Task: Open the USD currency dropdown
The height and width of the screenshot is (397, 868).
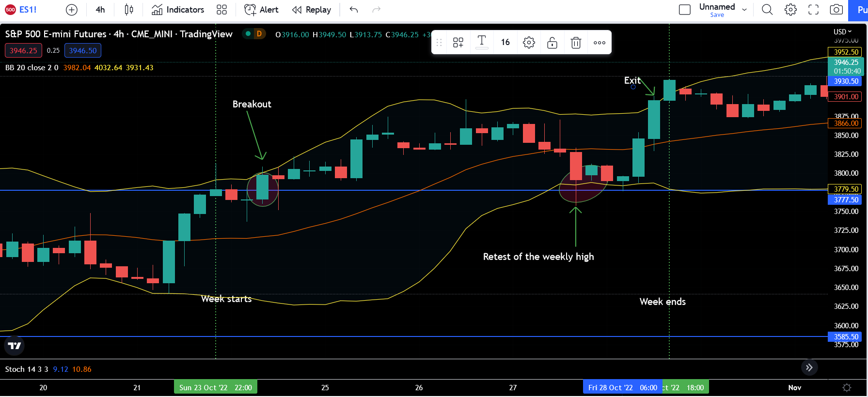Action: 842,32
